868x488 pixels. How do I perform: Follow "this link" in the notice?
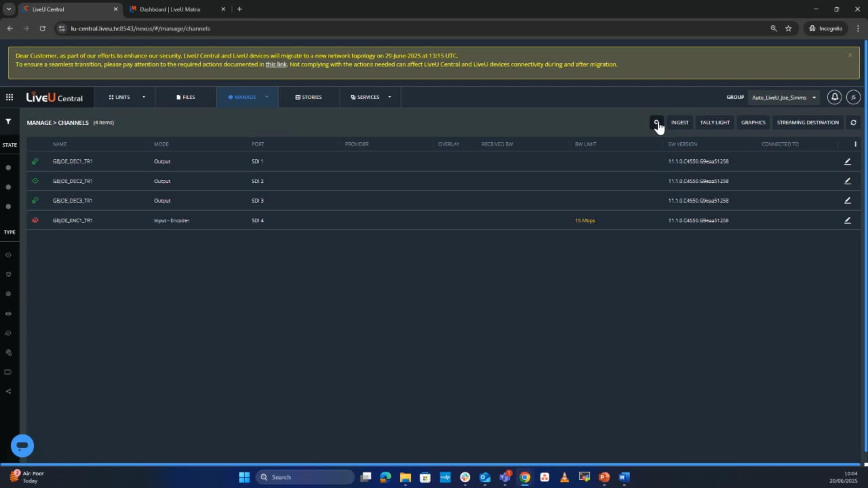click(x=276, y=65)
